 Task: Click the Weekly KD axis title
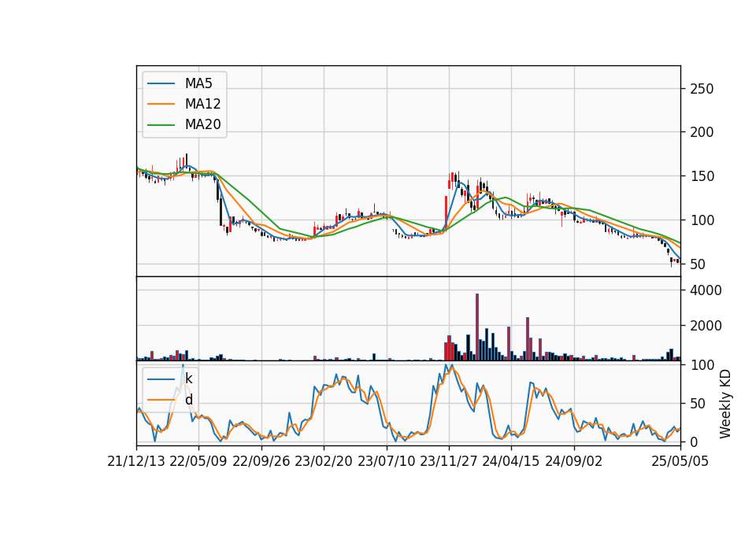click(725, 404)
